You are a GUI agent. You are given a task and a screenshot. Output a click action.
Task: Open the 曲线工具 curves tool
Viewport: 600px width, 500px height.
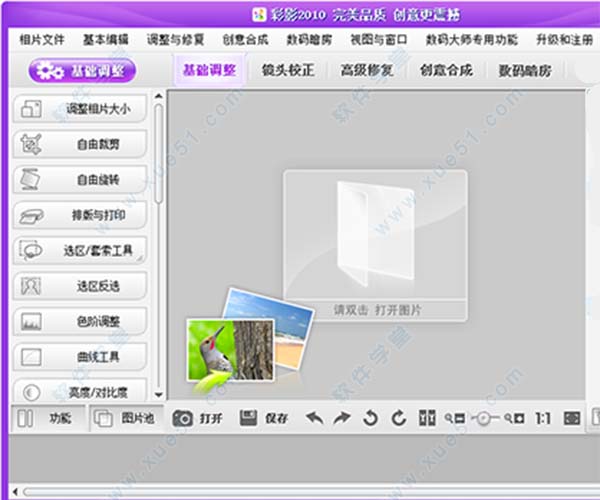[x=80, y=357]
